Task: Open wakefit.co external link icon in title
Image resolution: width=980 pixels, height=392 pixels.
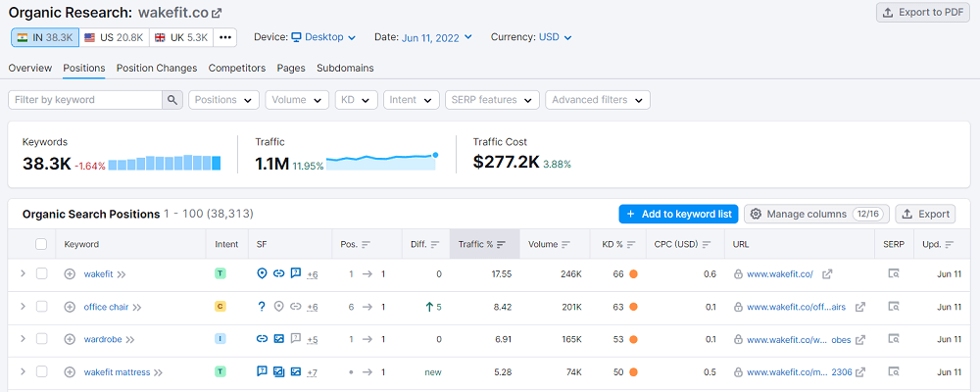Action: (217, 13)
